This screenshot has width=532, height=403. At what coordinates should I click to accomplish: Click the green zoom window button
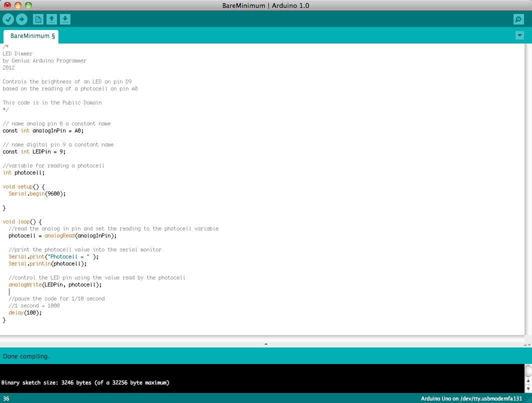pyautogui.click(x=29, y=5)
